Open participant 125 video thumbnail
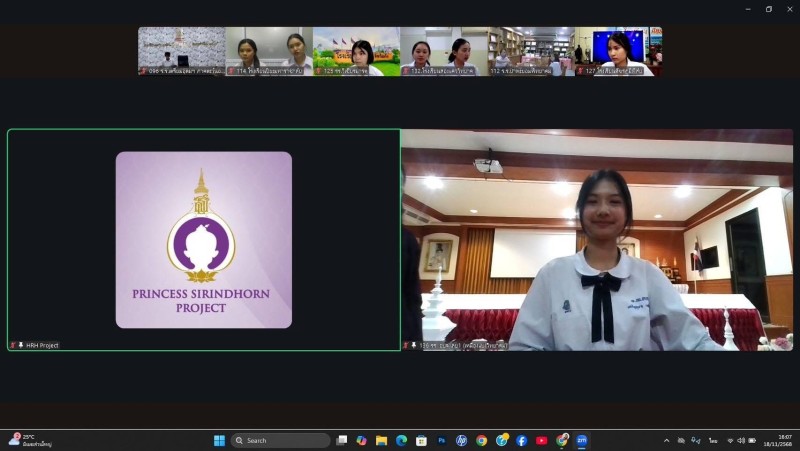Screen dimensions: 800x451 pyautogui.click(x=356, y=50)
